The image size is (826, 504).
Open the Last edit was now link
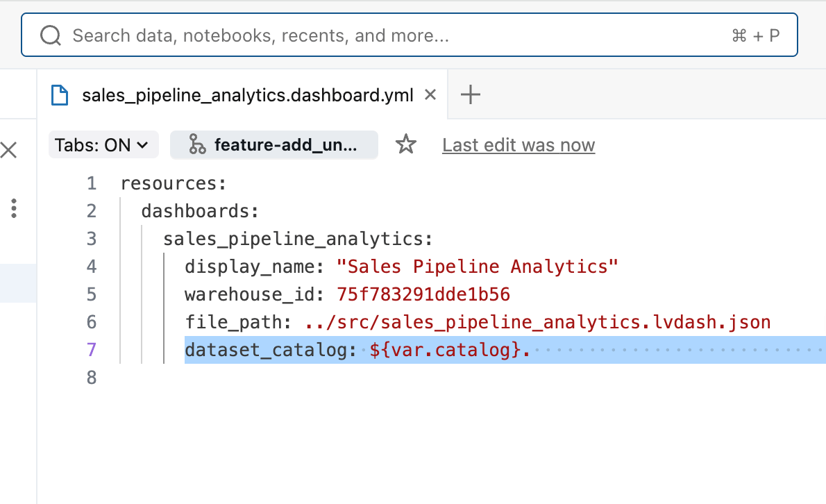pos(519,145)
